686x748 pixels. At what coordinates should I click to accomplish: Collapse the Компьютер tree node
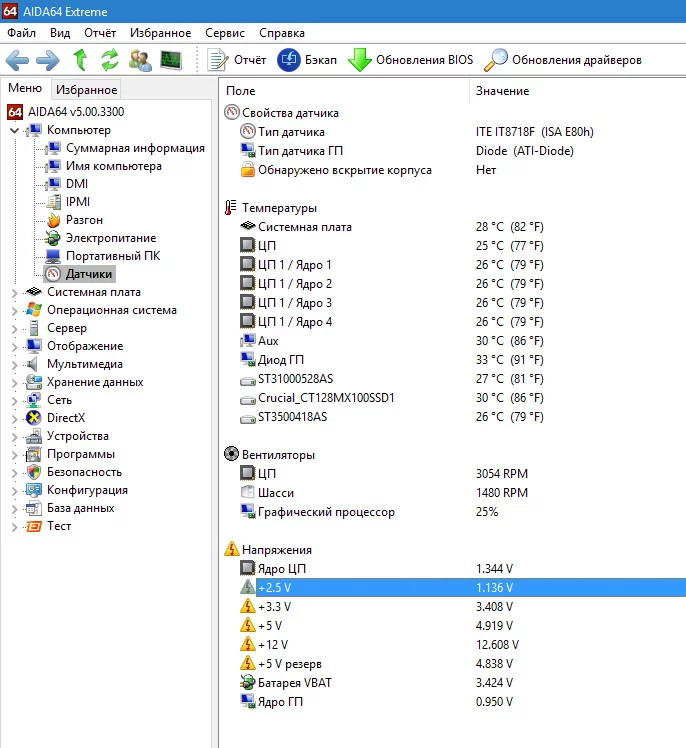pos(14,130)
